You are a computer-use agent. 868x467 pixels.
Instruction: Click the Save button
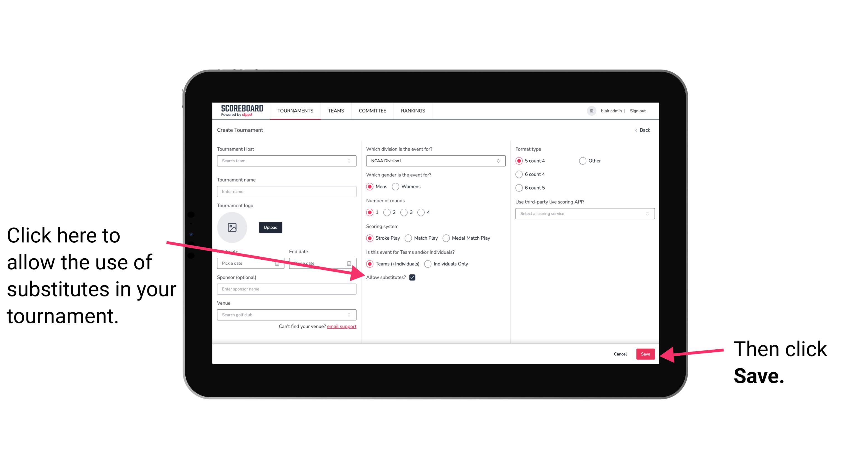[645, 353]
